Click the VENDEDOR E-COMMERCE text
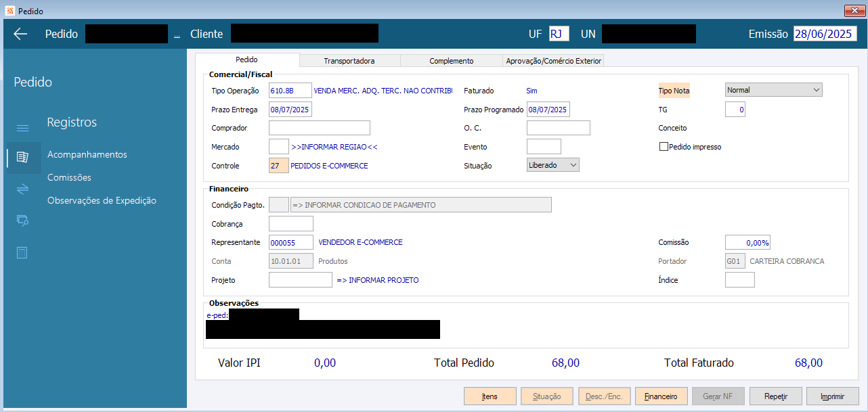The image size is (868, 412). pyautogui.click(x=360, y=242)
